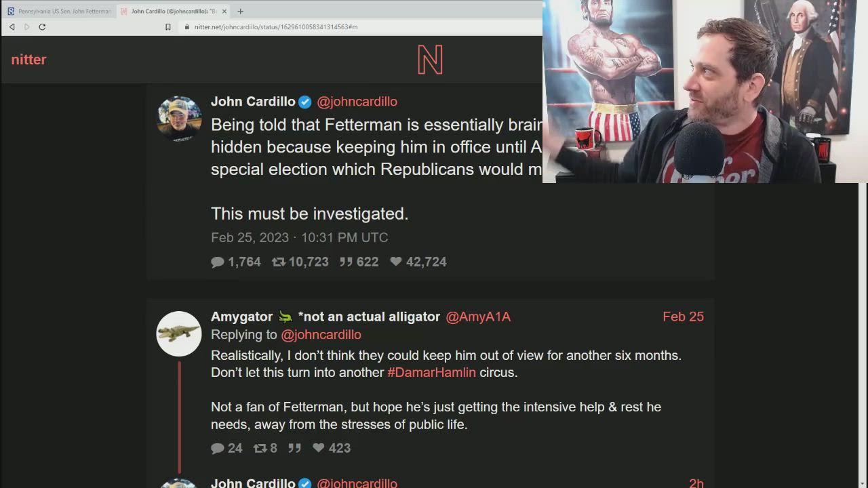Viewport: 868px width, 488px height.
Task: Open the @AmyA1A profile link
Action: pyautogui.click(x=478, y=317)
